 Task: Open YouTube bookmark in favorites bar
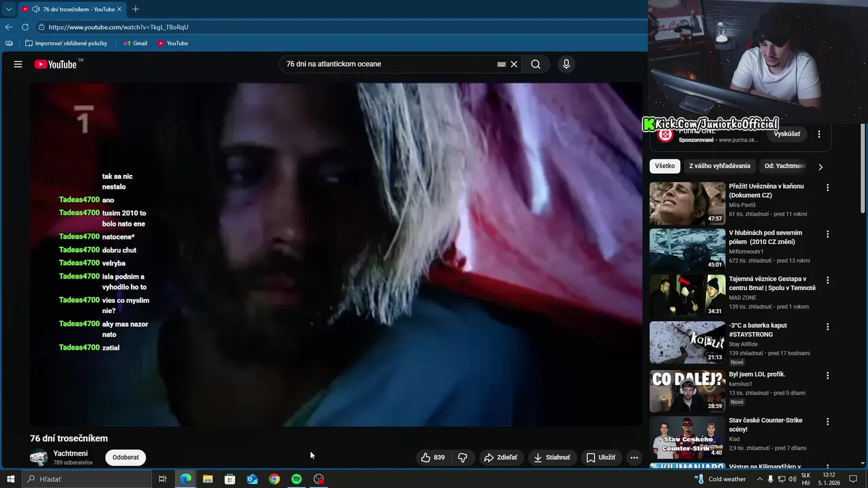[172, 43]
